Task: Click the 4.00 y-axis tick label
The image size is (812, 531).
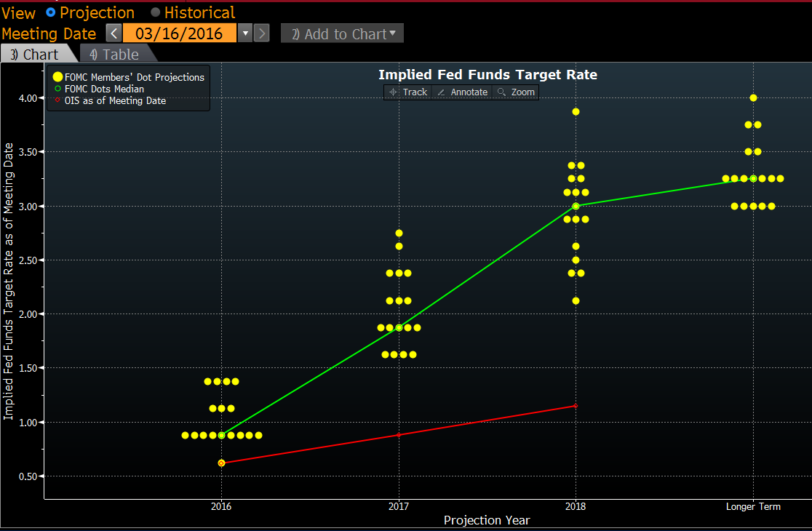Action: pos(28,97)
